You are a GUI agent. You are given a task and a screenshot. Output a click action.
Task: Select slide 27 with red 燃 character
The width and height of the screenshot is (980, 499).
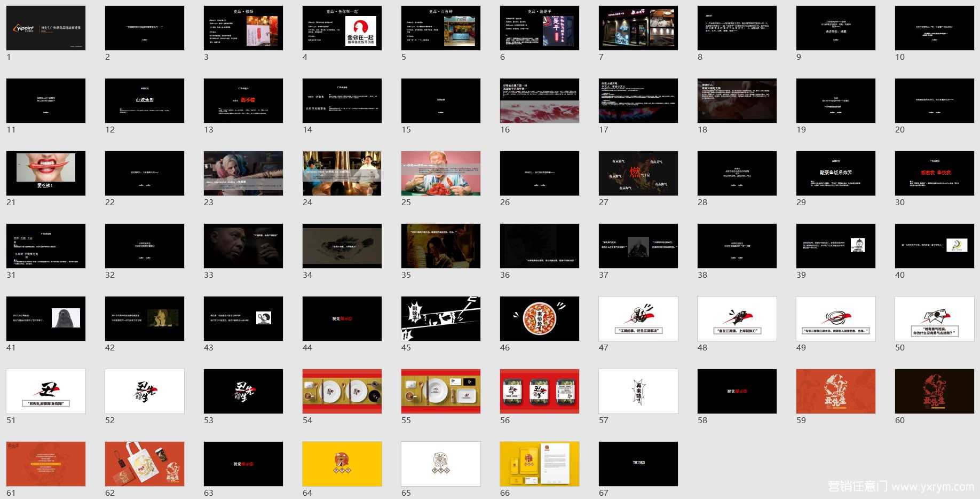pos(638,173)
